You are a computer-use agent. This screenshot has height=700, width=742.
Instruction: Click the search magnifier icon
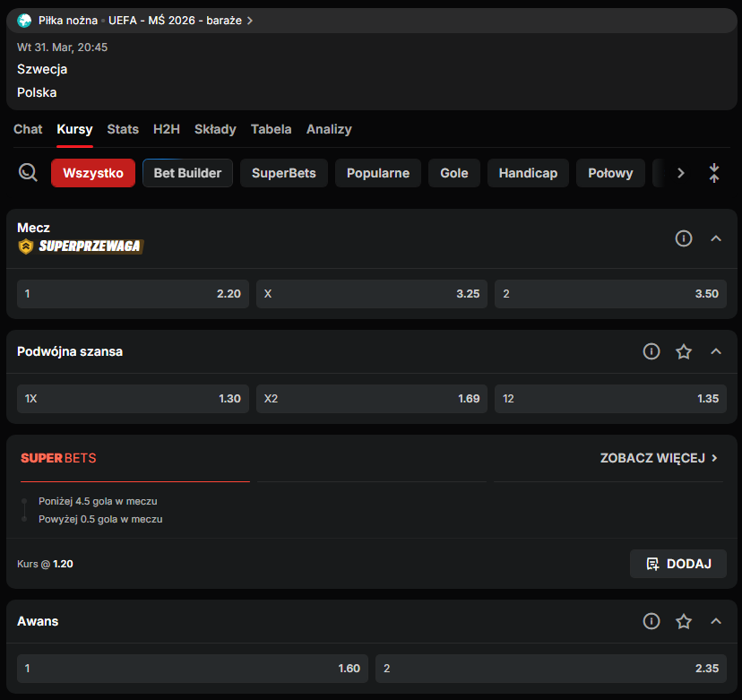[x=28, y=173]
